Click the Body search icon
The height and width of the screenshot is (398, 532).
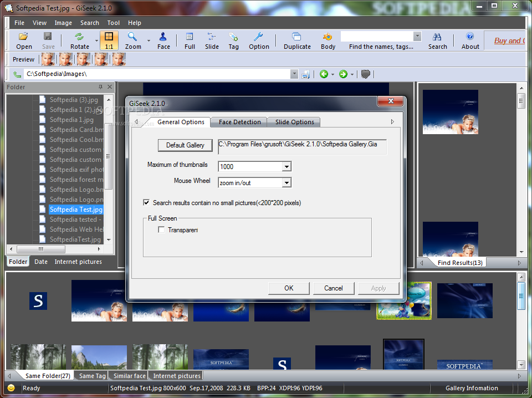(328, 40)
